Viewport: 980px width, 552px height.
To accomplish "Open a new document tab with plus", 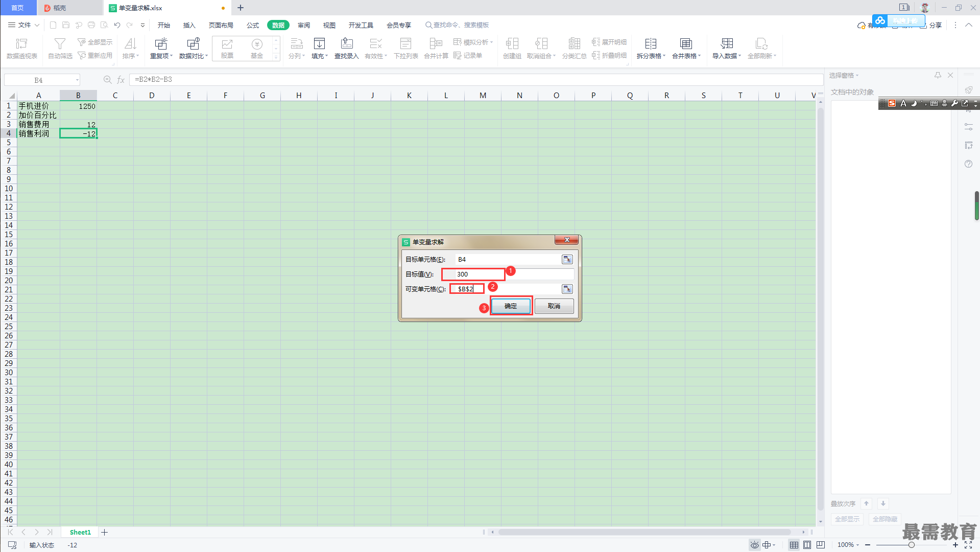I will click(241, 8).
